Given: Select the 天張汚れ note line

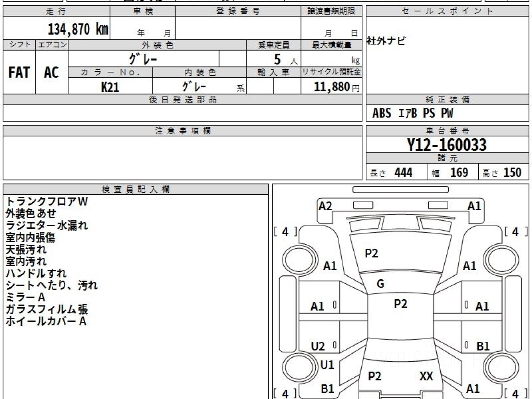Looking at the screenshot, I should (26, 249).
